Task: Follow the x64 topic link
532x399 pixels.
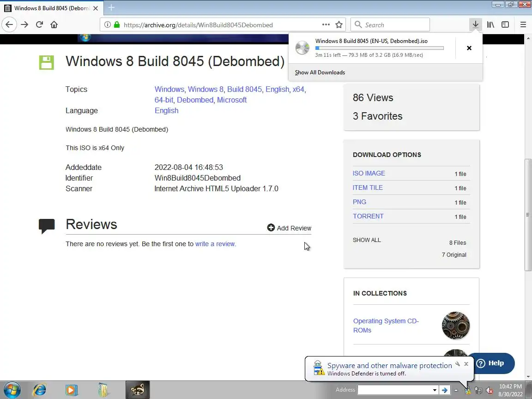Action: click(x=298, y=89)
